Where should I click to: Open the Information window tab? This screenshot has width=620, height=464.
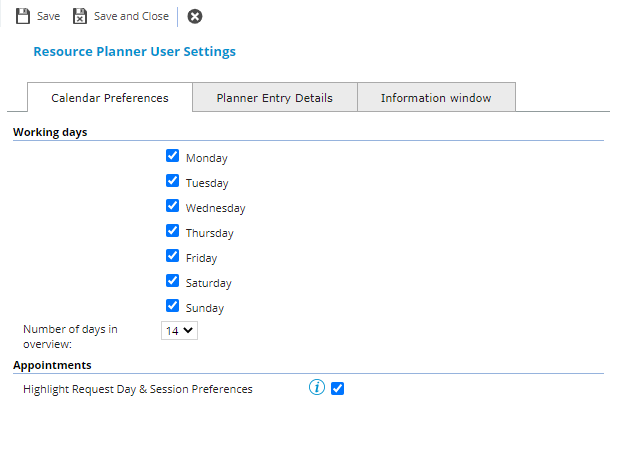tap(435, 98)
